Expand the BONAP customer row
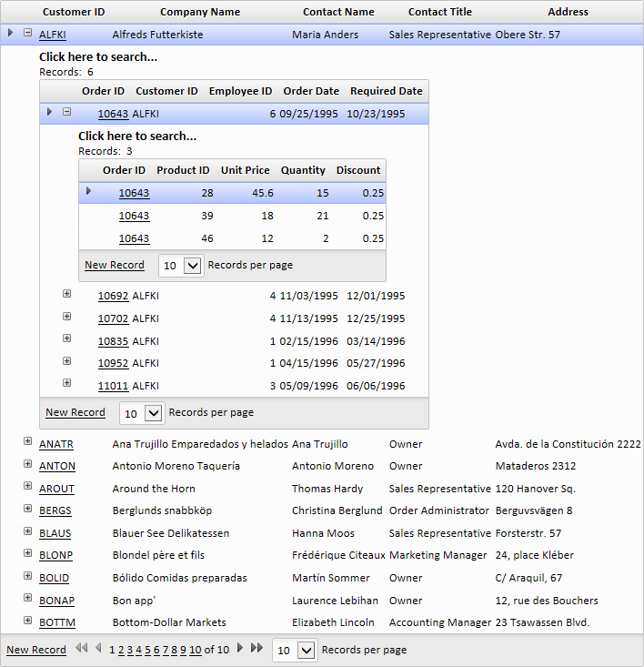This screenshot has width=644, height=667. [x=27, y=598]
